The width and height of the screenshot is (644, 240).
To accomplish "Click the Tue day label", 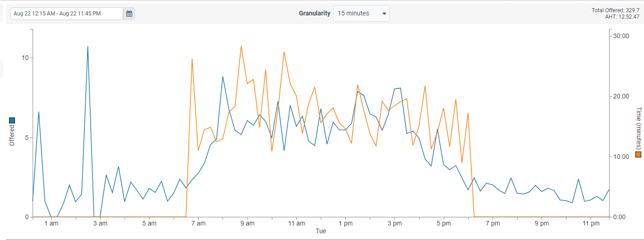I will click(321, 231).
